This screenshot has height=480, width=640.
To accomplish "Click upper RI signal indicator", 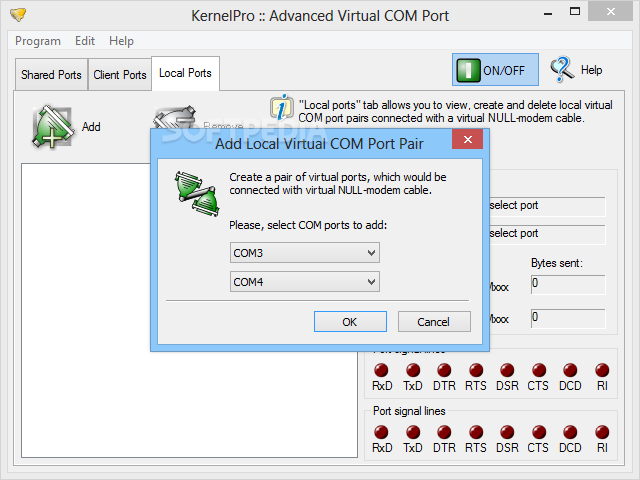I will pos(602,370).
